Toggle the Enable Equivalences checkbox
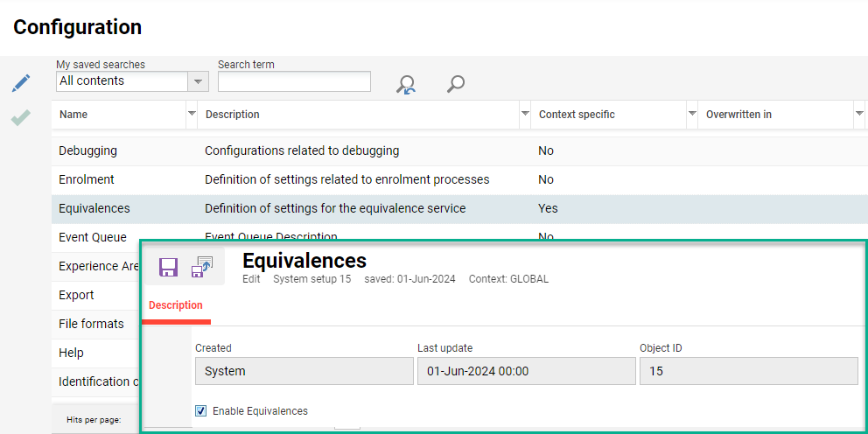This screenshot has width=868, height=434. click(201, 410)
